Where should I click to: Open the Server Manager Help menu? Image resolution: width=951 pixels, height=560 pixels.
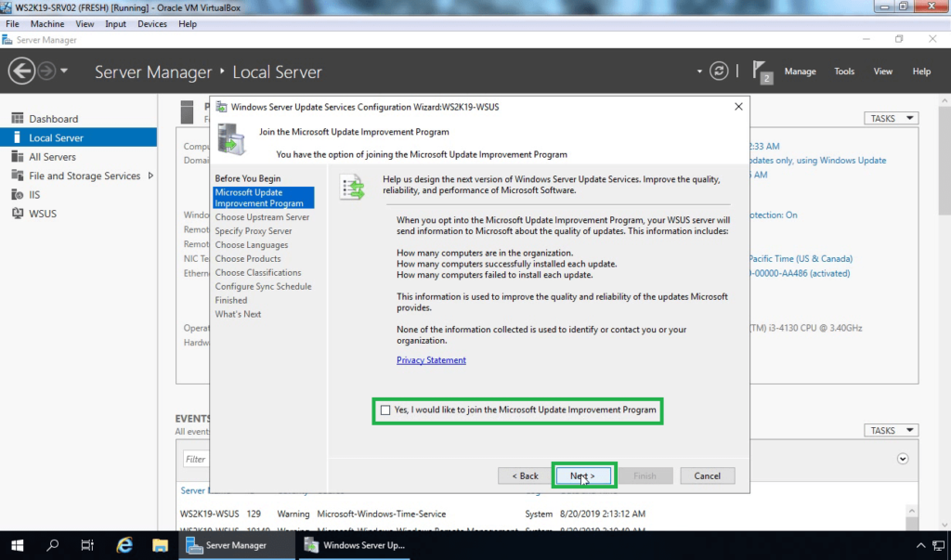(921, 71)
